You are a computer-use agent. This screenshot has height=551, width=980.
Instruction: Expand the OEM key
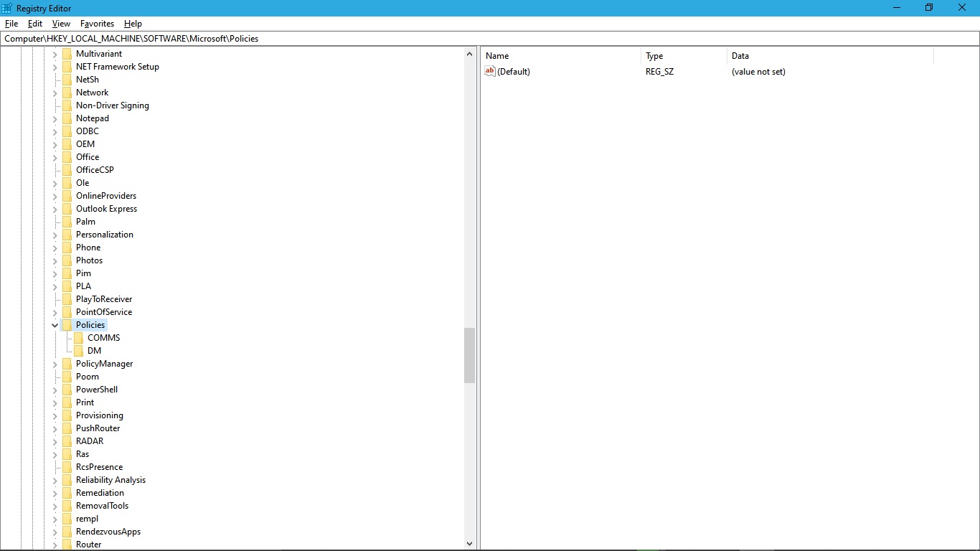pos(55,144)
